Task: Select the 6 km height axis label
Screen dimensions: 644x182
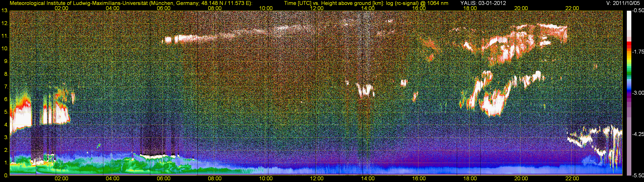Action: 6,100
